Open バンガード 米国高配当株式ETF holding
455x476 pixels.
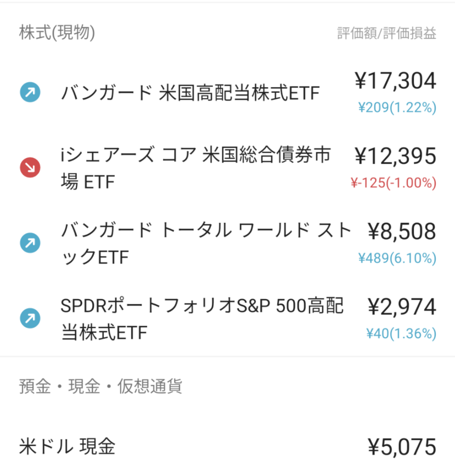[x=227, y=93]
